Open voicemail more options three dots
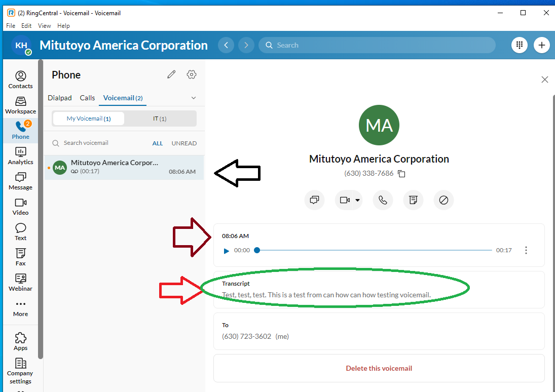Viewport: 555px width, 392px height. pyautogui.click(x=526, y=250)
